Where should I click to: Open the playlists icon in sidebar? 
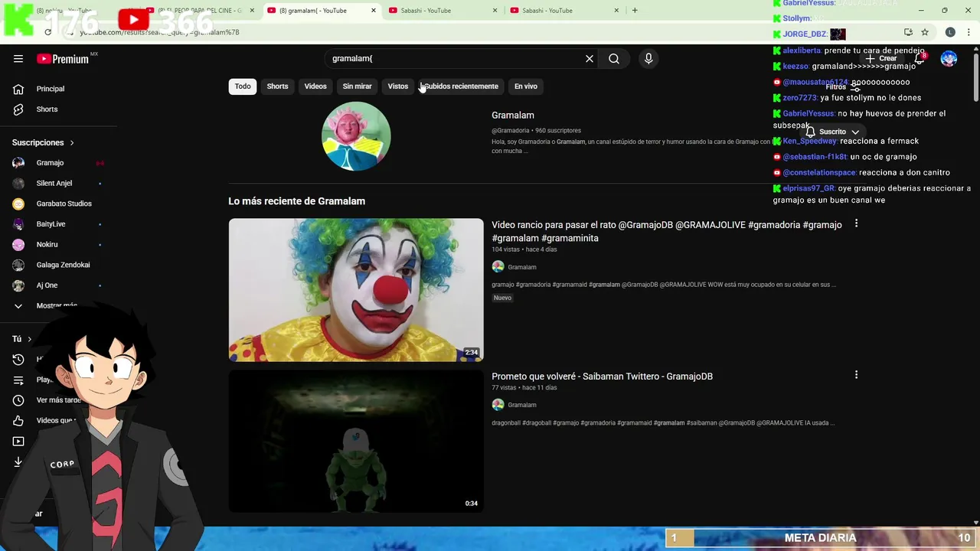[x=18, y=380]
